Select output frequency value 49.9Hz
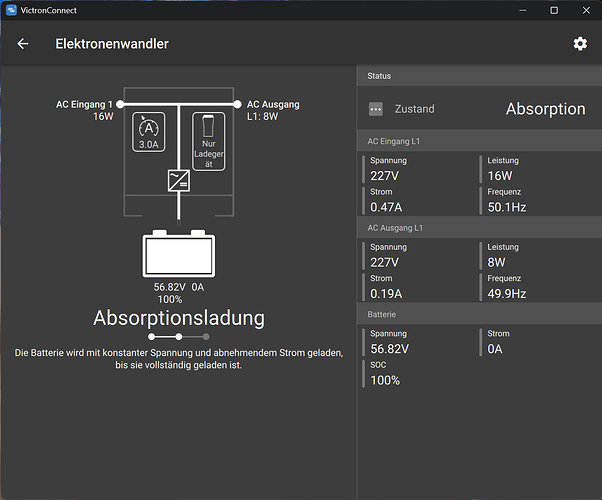 pyautogui.click(x=507, y=294)
